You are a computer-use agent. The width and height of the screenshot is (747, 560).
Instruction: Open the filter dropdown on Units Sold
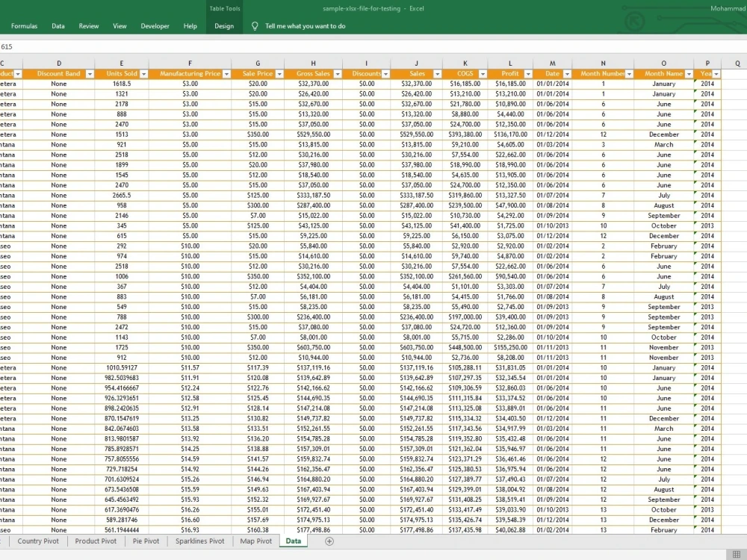(x=142, y=74)
